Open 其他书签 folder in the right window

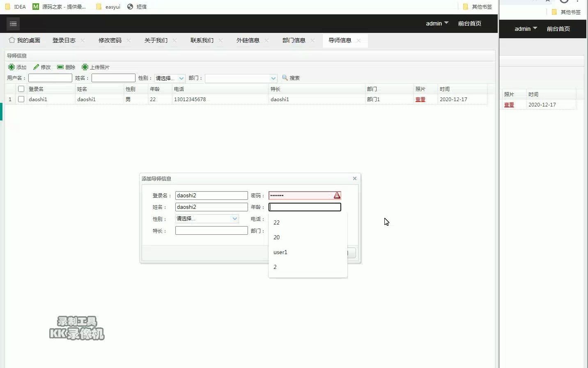[x=566, y=12]
